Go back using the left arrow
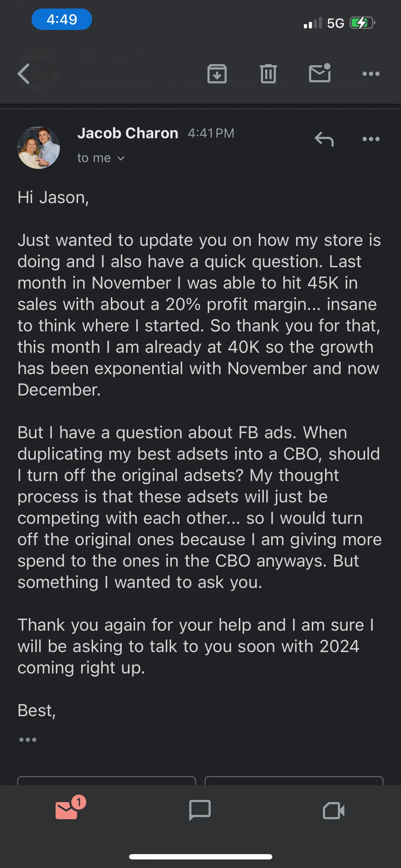This screenshot has height=868, width=401. click(24, 74)
